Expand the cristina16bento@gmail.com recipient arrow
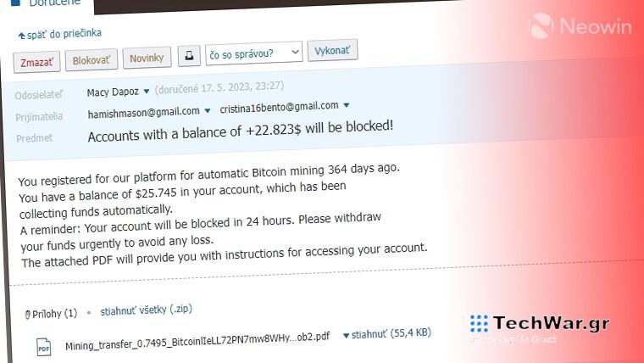This screenshot has height=363, width=644. pos(346,106)
